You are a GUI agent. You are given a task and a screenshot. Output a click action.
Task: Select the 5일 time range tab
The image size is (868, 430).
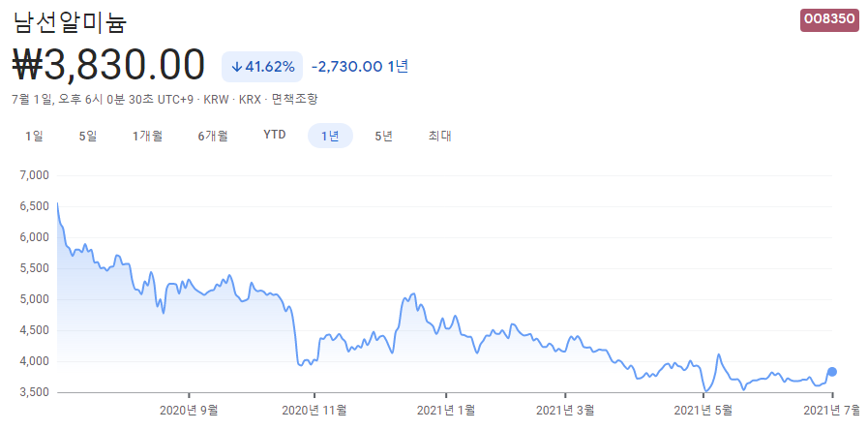[88, 136]
